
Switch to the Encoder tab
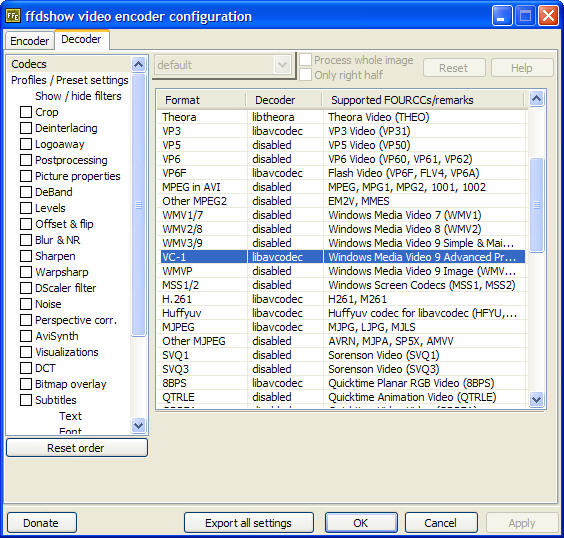pos(29,41)
